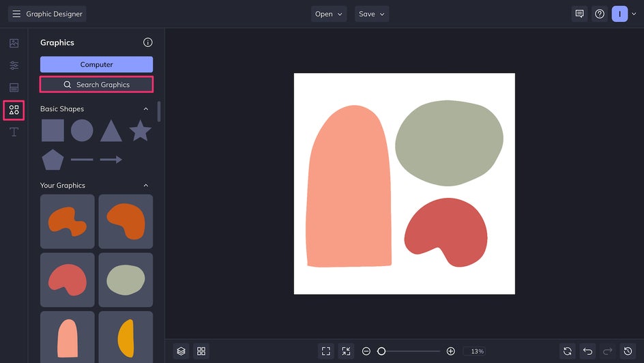Image resolution: width=644 pixels, height=363 pixels.
Task: Click the zoom slider handle
Action: tap(381, 351)
